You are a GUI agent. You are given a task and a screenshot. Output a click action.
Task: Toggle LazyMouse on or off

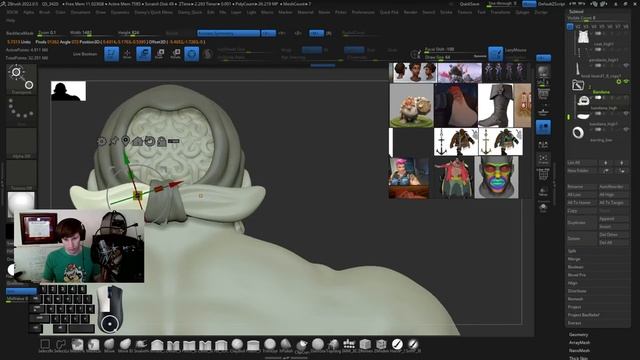point(516,50)
